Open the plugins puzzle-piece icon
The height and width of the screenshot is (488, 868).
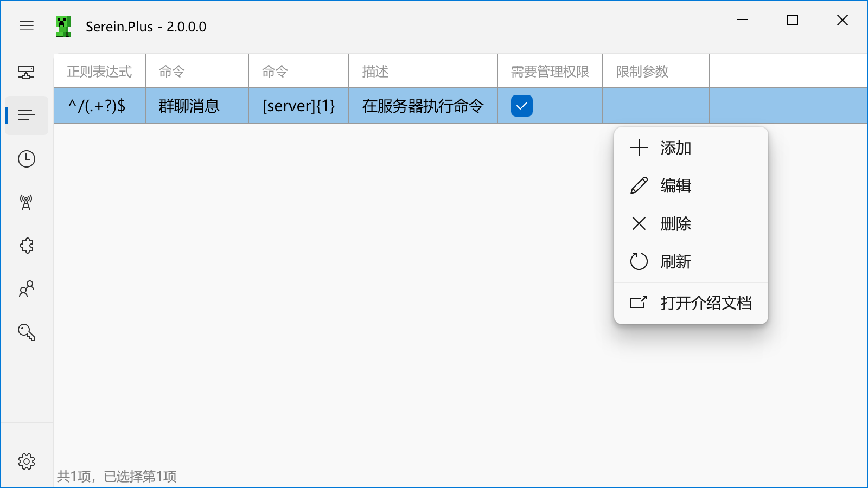click(x=26, y=246)
